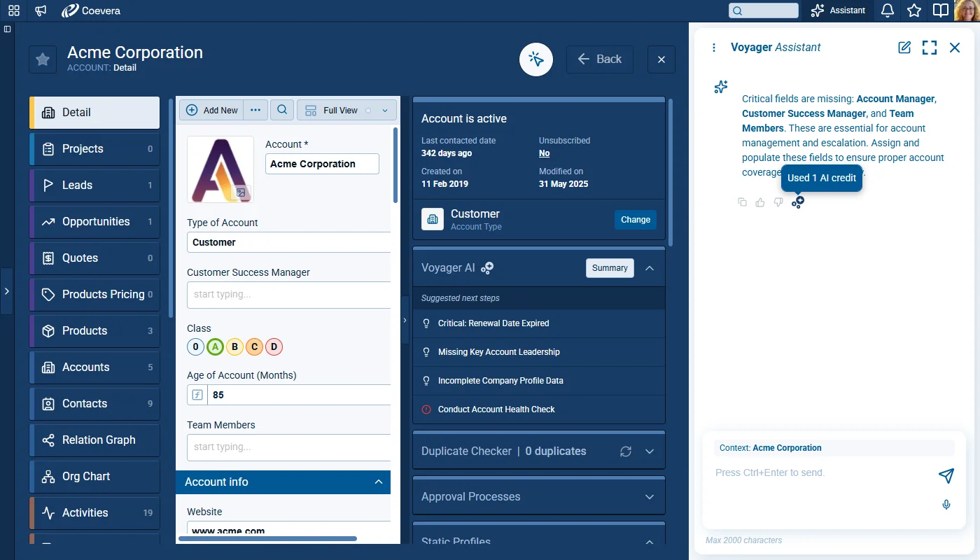Open the notifications bell

point(888,10)
